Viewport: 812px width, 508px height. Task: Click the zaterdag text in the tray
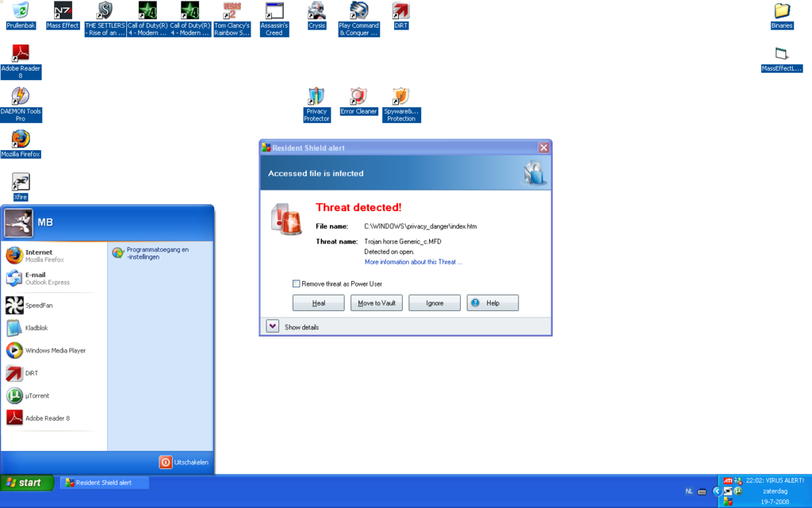coord(776,491)
